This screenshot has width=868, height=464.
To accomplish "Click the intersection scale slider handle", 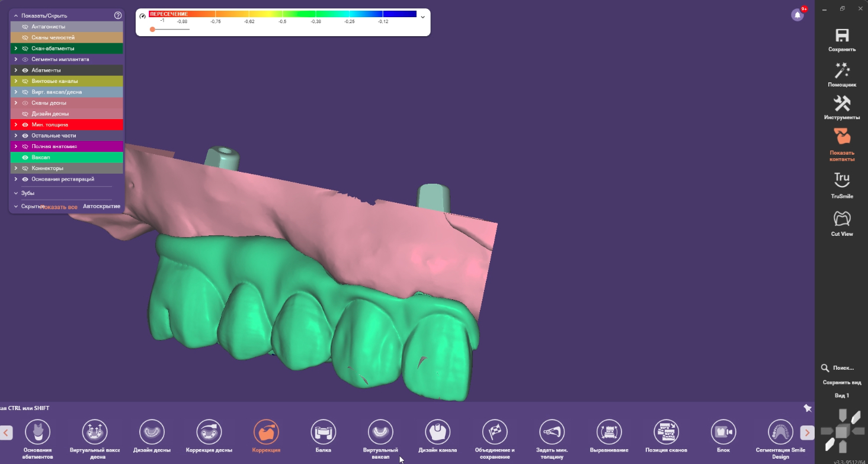I will 152,29.
